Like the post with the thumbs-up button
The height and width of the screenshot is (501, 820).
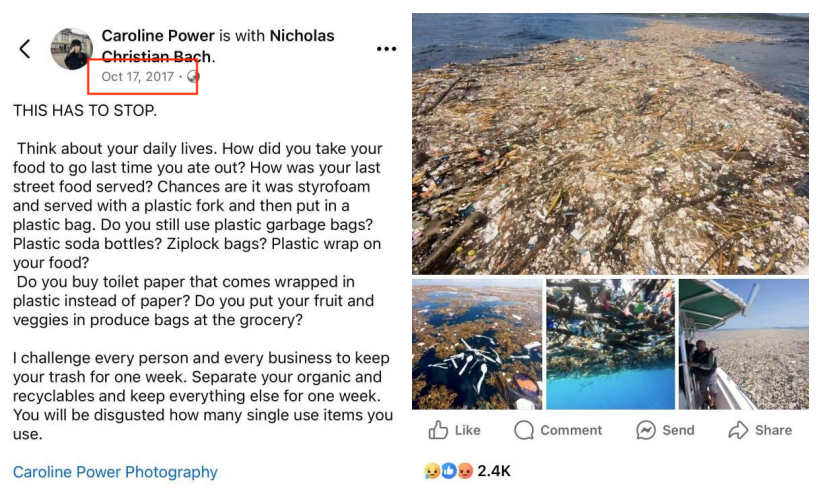454,430
